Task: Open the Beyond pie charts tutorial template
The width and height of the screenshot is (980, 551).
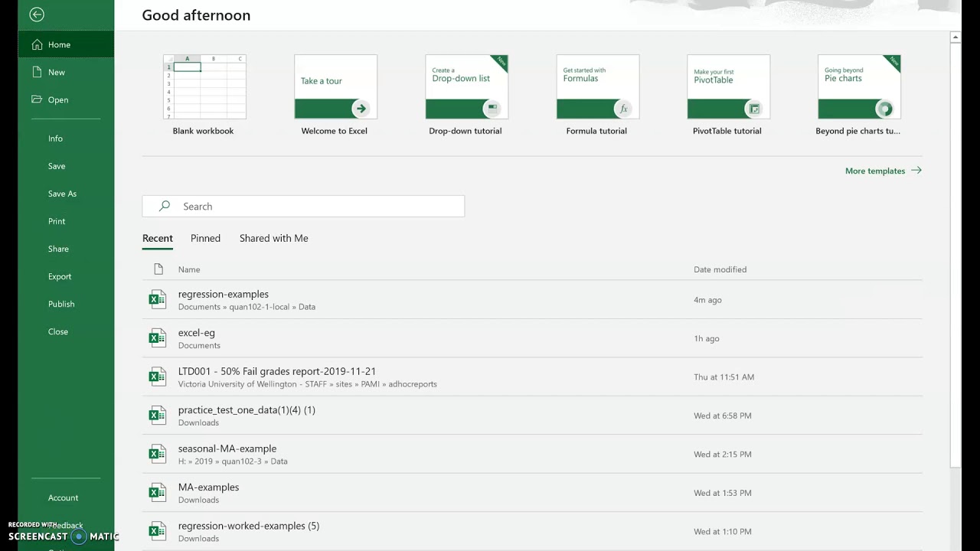Action: 858,96
